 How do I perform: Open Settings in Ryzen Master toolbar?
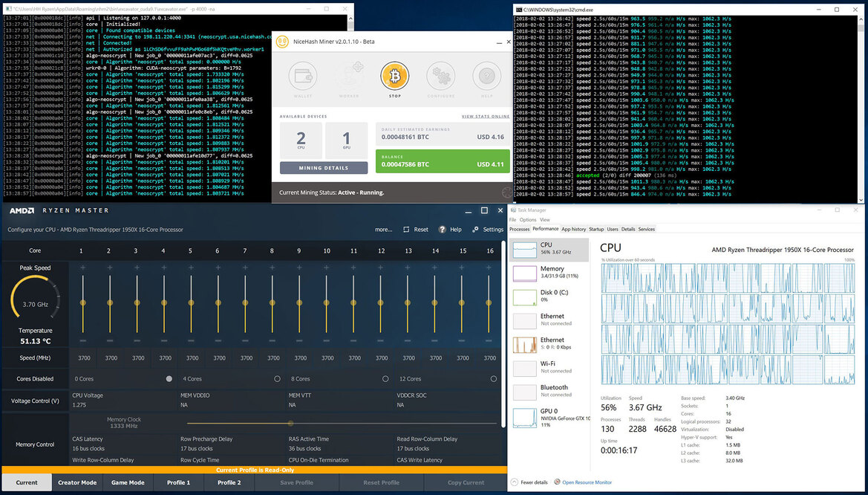488,230
